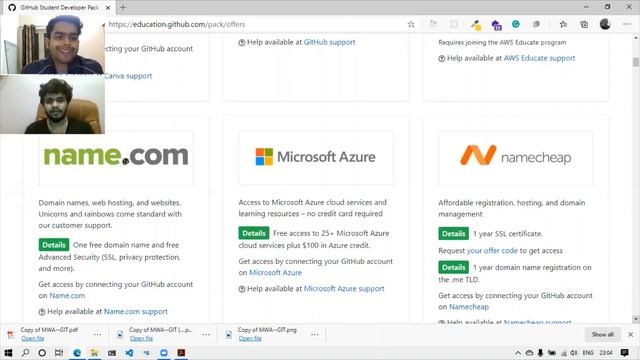640x360 pixels.
Task: Open File Explorer from taskbar
Action: coord(94,353)
